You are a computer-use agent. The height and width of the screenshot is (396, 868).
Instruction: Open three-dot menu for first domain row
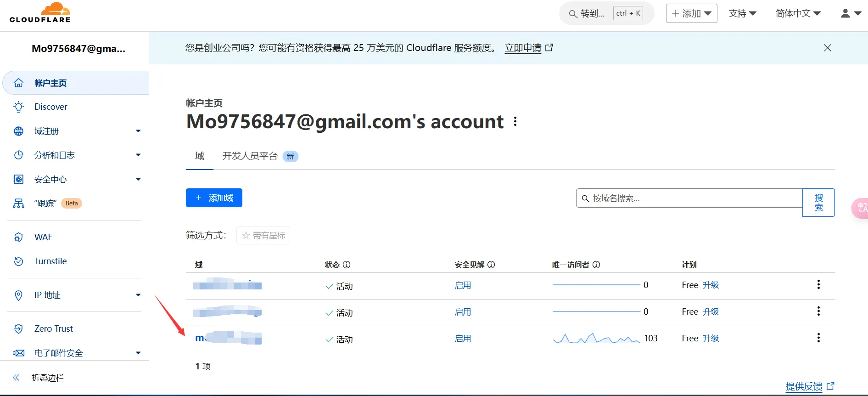818,284
